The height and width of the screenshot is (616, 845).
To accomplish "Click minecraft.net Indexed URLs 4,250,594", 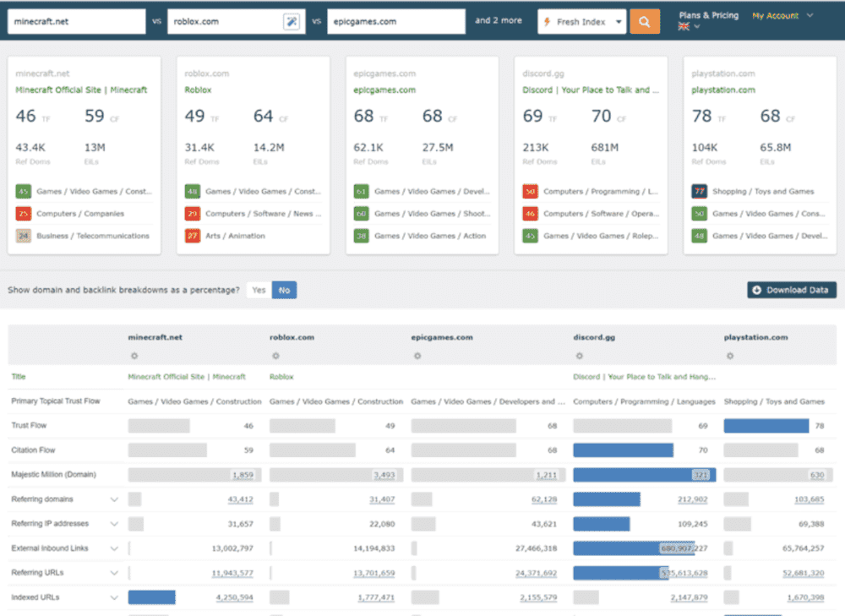I will coord(234,597).
